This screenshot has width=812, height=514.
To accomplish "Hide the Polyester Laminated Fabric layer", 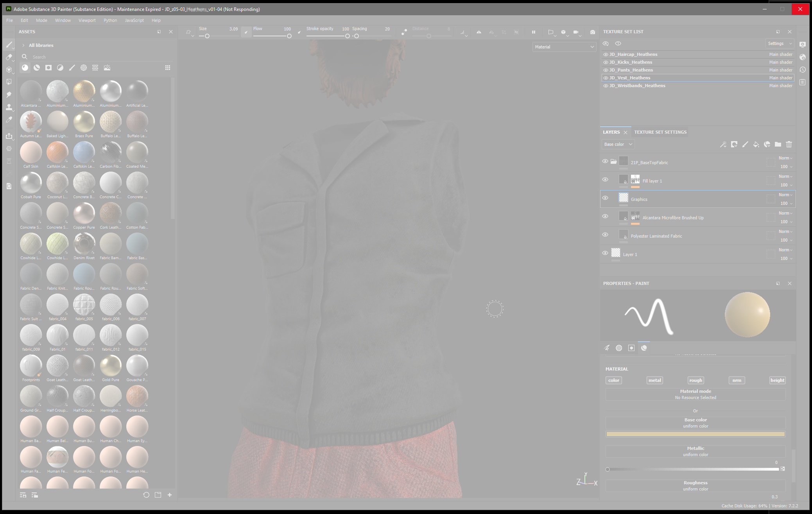I will 605,235.
